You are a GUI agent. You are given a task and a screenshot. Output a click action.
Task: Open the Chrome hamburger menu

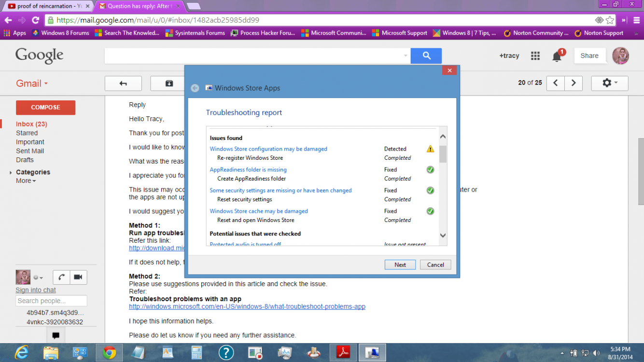click(637, 20)
